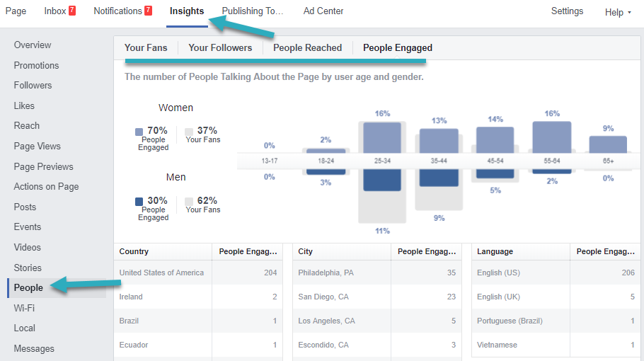Click the 16% women bar for ages 25-34
This screenshot has width=644, height=361.
pos(382,137)
